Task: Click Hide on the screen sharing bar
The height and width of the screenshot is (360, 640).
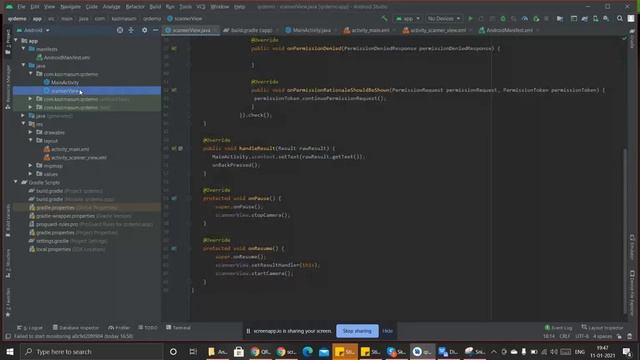Action: click(387, 331)
